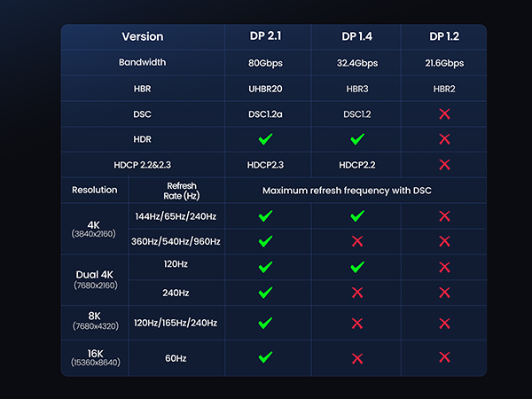Click the DP 2.1 check for Dual 4K 120Hz
Image resolution: width=532 pixels, height=399 pixels.
click(265, 267)
